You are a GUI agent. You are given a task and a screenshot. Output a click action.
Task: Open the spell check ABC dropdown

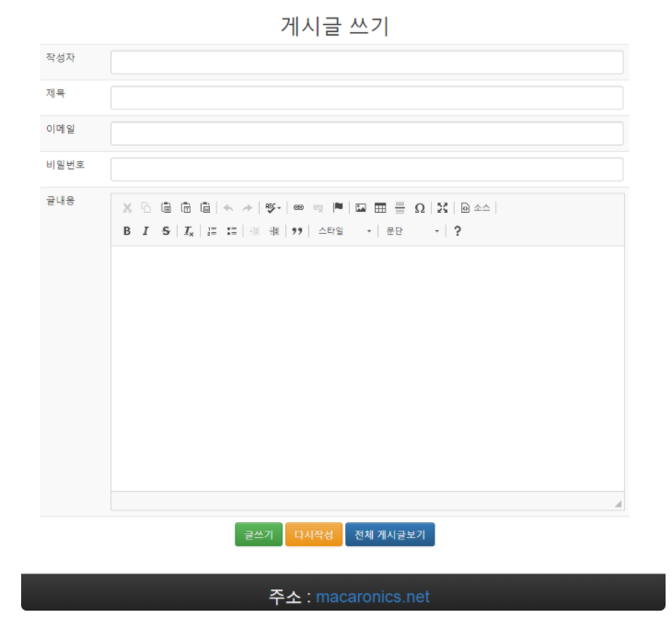(273, 208)
